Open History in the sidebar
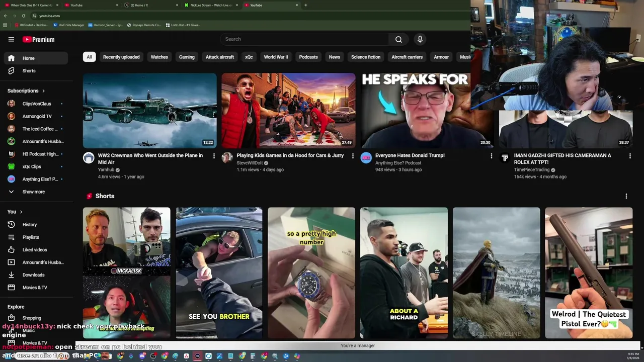This screenshot has height=362, width=644. click(35, 225)
